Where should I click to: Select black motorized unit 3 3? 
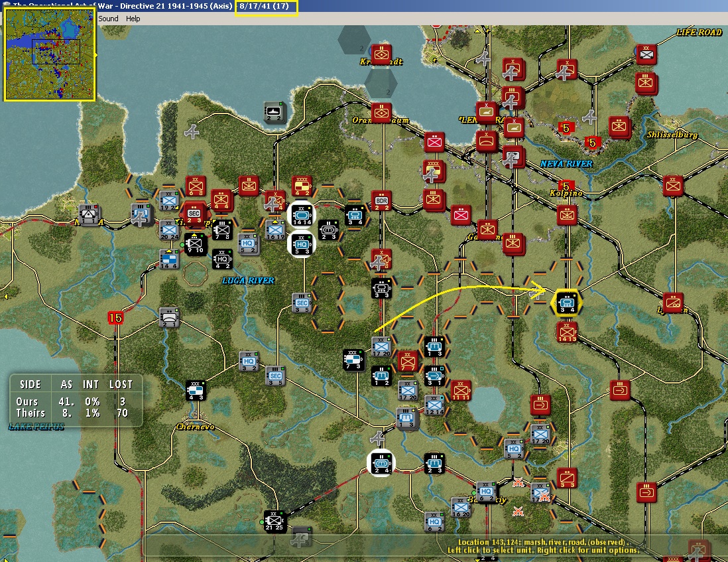tap(382, 288)
